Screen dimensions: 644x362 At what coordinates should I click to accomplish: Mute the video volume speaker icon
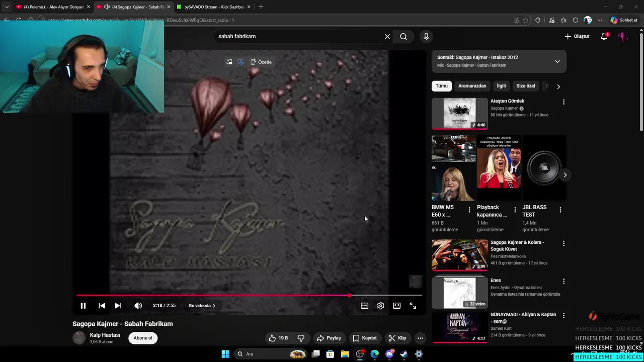[x=138, y=306]
